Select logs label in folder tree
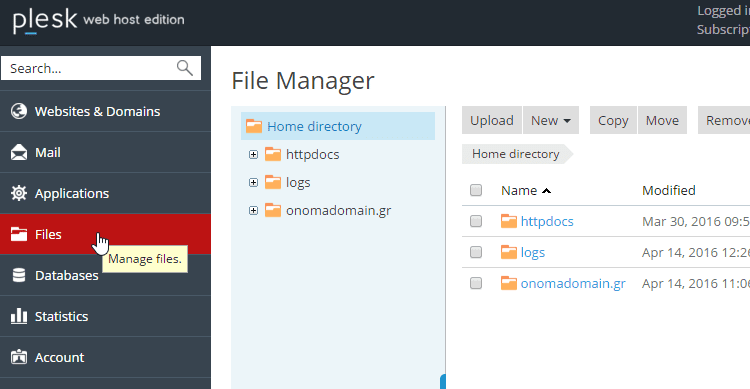The image size is (750, 389). (x=298, y=183)
